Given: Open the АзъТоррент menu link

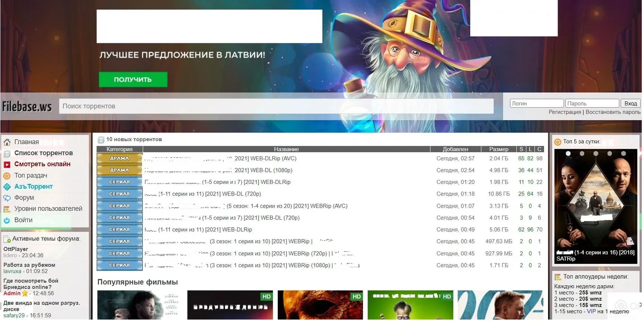Looking at the screenshot, I should coord(33,187).
